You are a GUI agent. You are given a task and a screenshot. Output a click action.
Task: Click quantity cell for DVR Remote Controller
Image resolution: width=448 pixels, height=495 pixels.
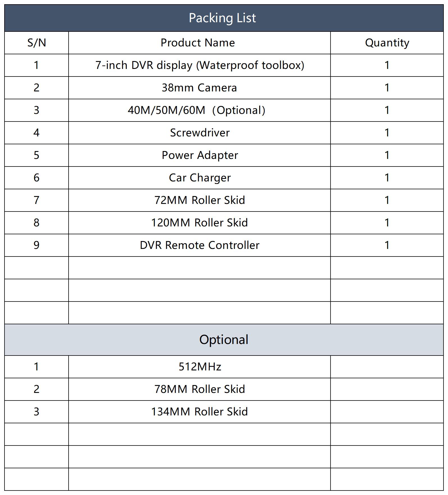[387, 245]
